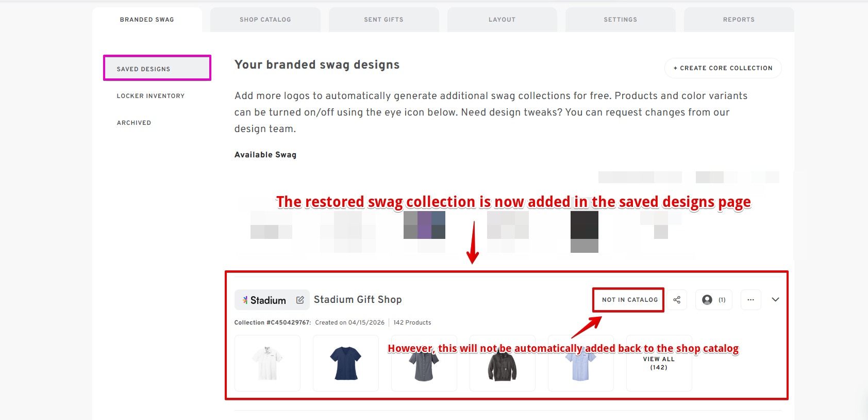Switch to the Shop Catalog tab
This screenshot has width=868, height=420.
pyautogui.click(x=265, y=20)
